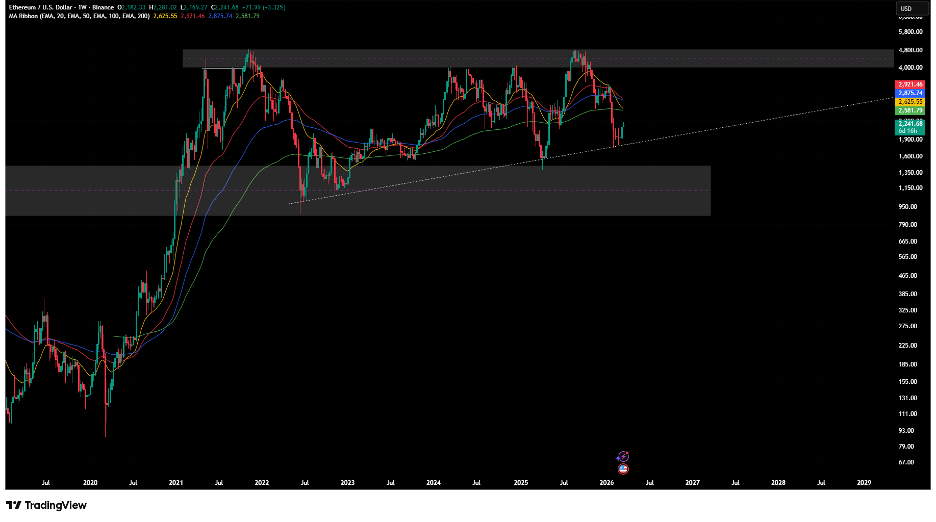The height and width of the screenshot is (522, 936).
Task: Click the 1,150.00 price scale label
Action: [x=908, y=188]
